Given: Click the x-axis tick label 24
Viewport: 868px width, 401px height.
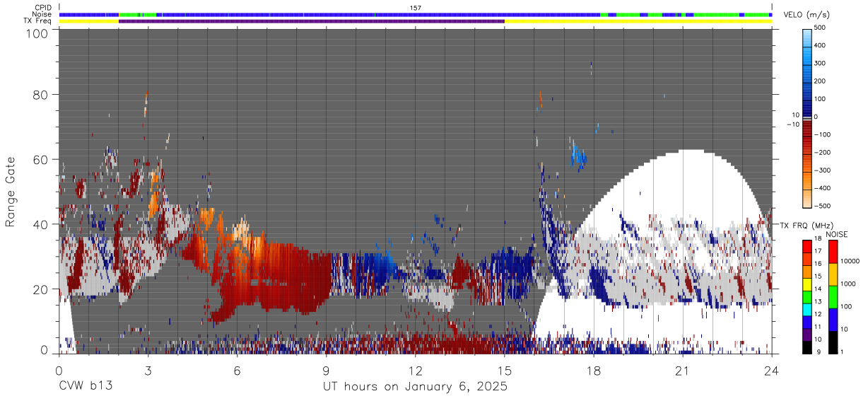Looking at the screenshot, I should coord(772,370).
